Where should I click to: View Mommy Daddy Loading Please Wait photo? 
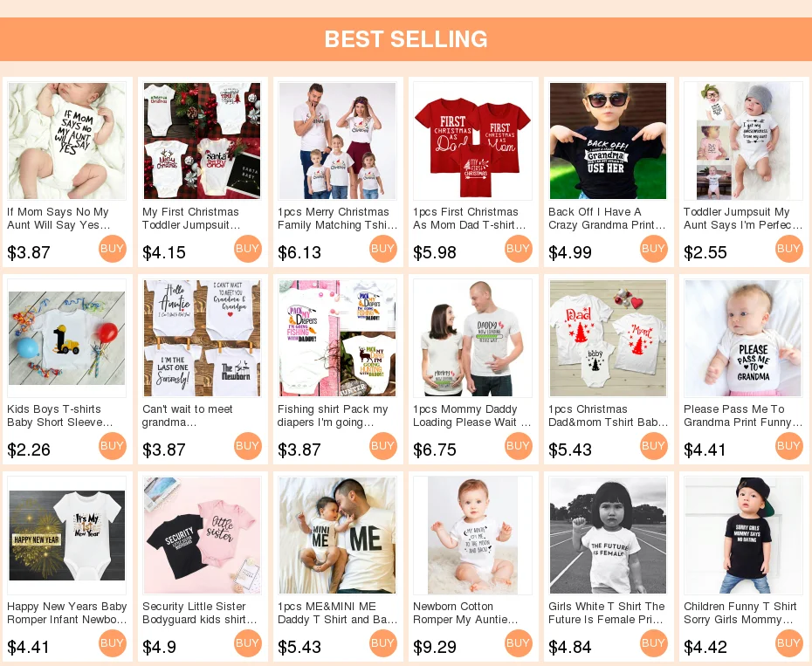[x=473, y=338]
